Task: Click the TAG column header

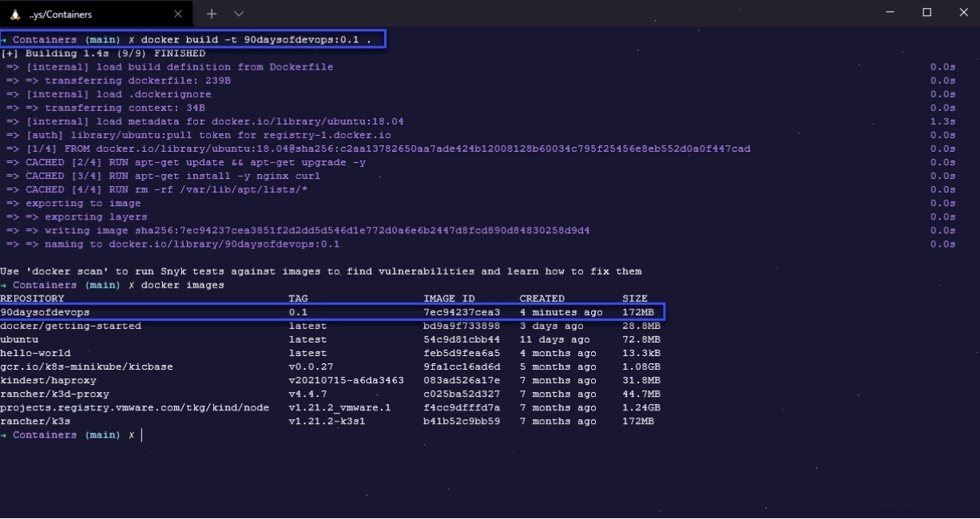Action: click(x=298, y=298)
